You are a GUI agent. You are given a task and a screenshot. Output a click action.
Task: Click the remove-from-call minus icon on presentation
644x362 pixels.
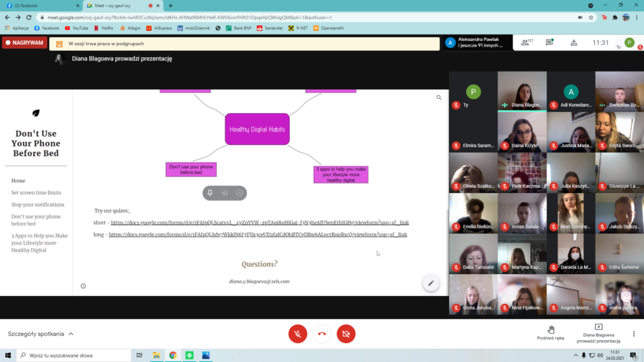(x=240, y=193)
